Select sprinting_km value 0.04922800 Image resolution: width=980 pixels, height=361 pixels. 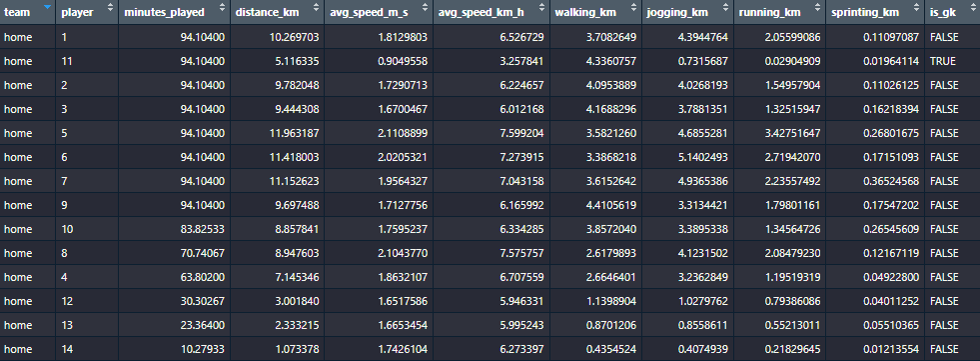(891, 277)
